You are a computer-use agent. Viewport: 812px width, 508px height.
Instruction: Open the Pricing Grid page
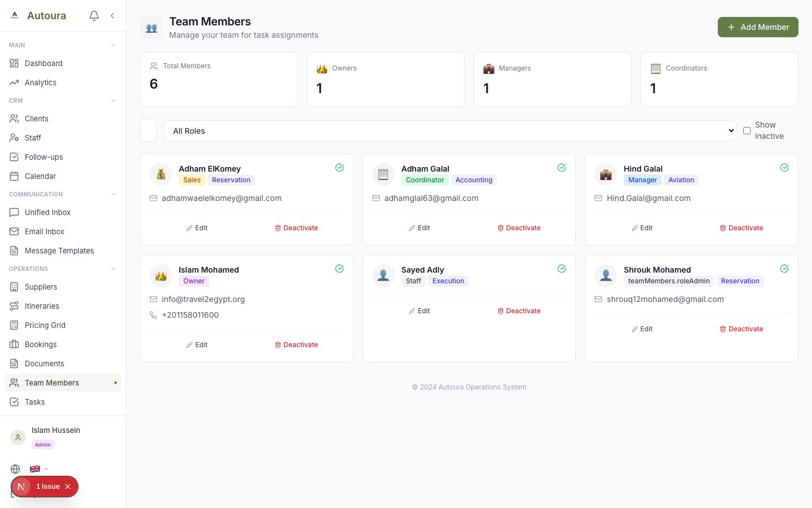pos(63,325)
